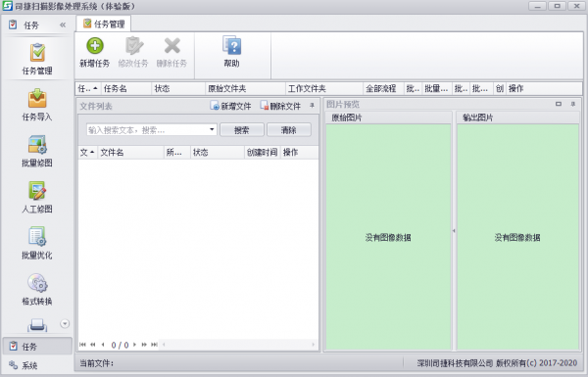Open the search text dropdown arrow
The height and width of the screenshot is (377, 588).
coord(212,129)
